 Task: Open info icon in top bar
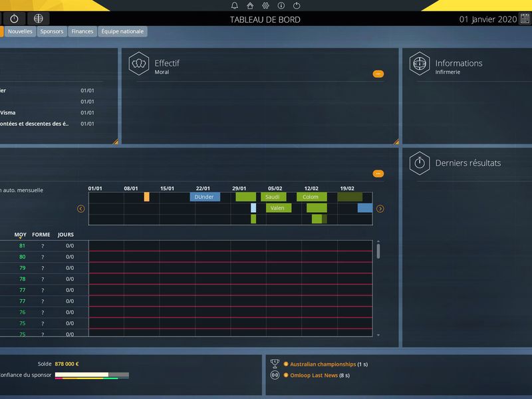click(281, 5)
